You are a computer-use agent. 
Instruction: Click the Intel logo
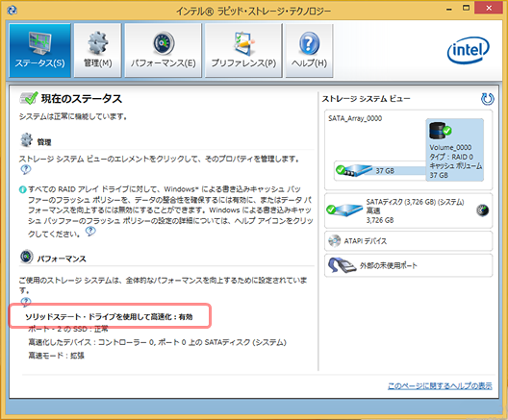click(x=469, y=50)
